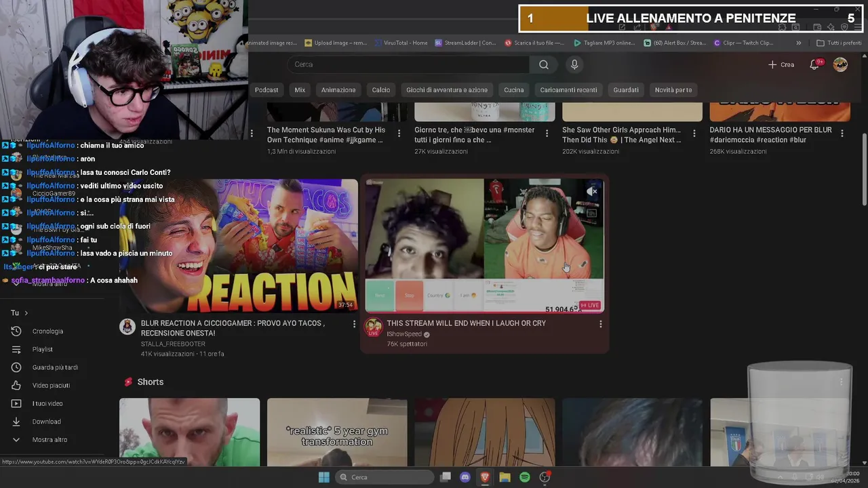
Task: Open File Explorer from the taskbar
Action: point(505,477)
